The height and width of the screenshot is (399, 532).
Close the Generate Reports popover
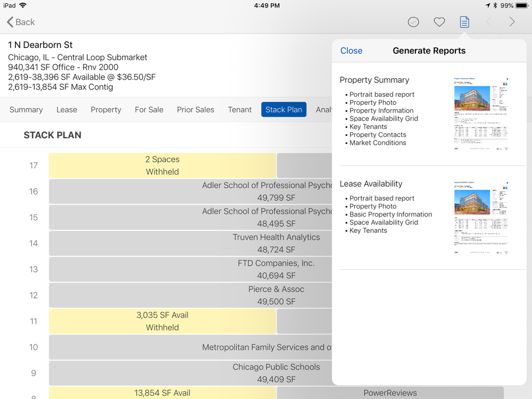click(x=351, y=51)
